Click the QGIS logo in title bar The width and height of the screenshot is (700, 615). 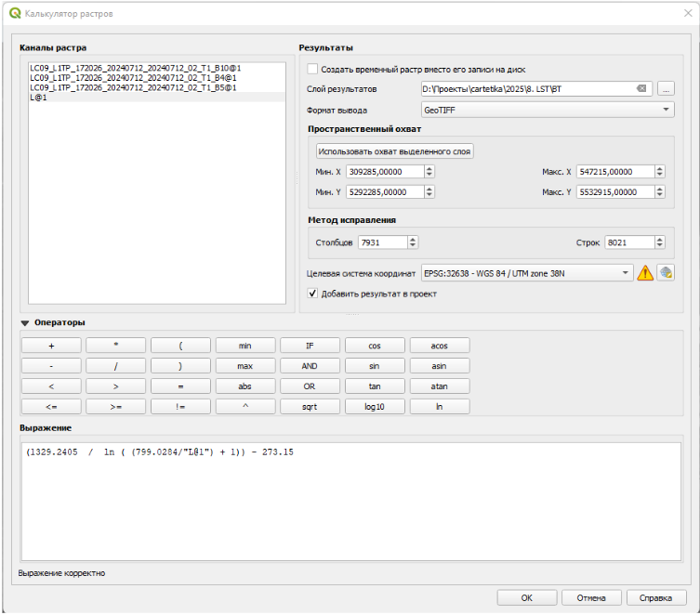click(x=15, y=13)
